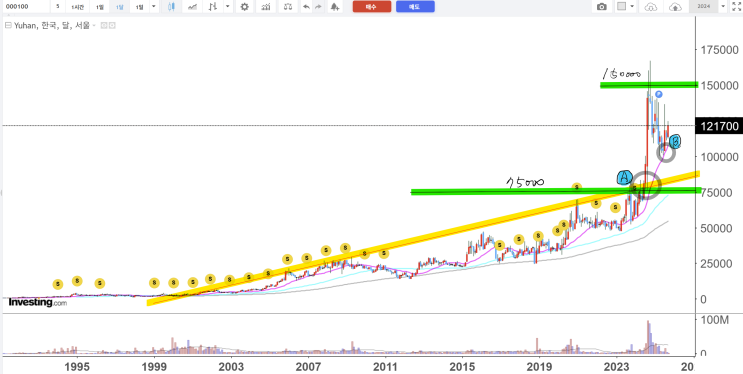This screenshot has width=743, height=374.
Task: Click the 2024 layout name button
Action: 703,7
